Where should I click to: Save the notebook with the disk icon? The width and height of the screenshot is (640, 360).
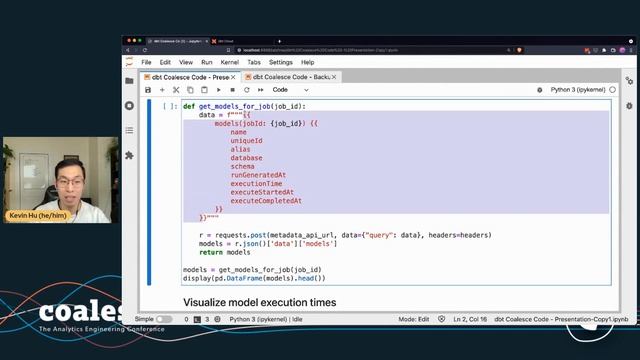coord(148,90)
